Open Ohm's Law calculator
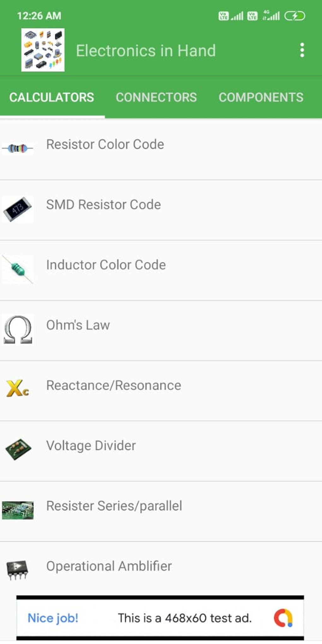The height and width of the screenshot is (644, 322). coord(78,325)
